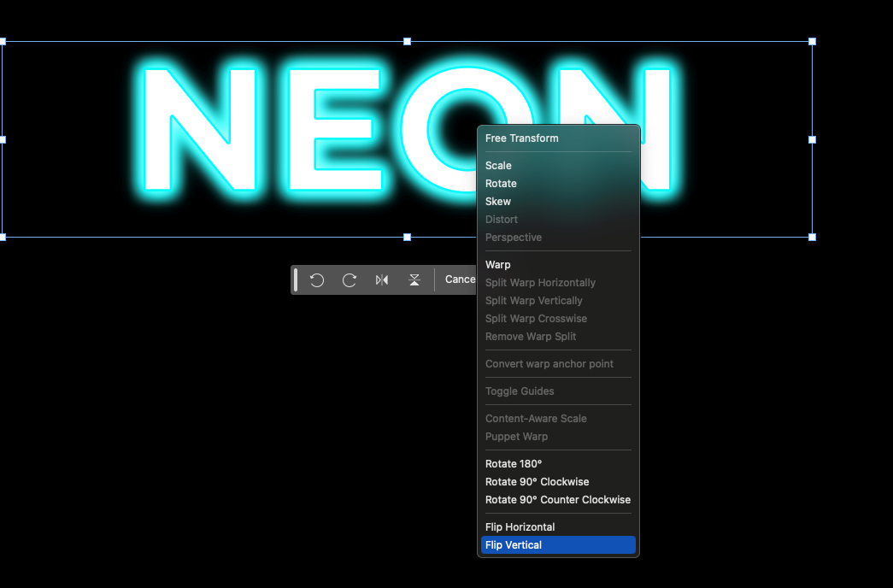The image size is (893, 588).
Task: Click the right-middle transform handle
Action: [x=812, y=139]
